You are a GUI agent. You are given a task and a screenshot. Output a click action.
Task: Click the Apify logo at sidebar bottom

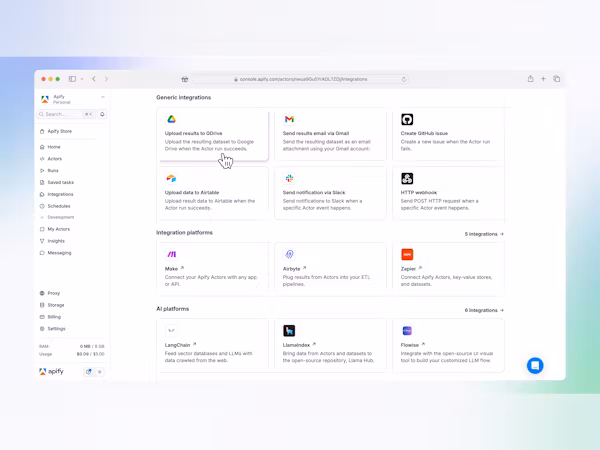[x=51, y=372]
